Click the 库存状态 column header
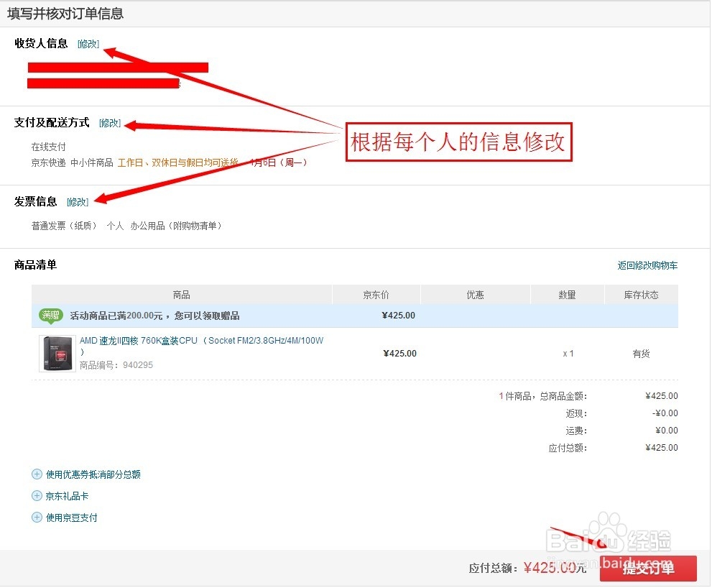The image size is (712, 588). point(641,295)
